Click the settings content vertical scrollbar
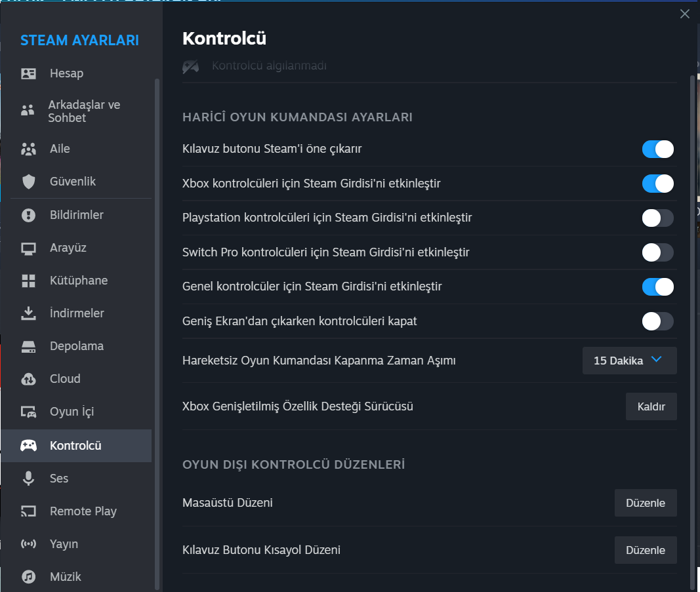Viewport: 700px width, 592px height. (692, 328)
